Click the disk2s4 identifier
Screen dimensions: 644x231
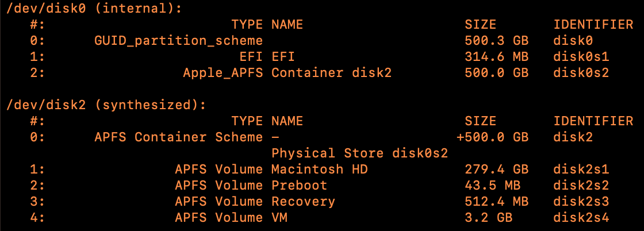point(581,218)
